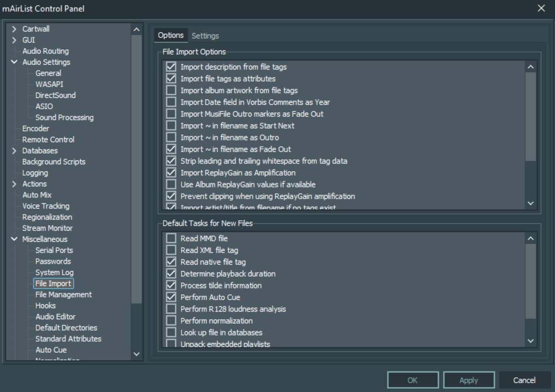Disable the Perform Auto Cue task
Screen dimensions: 555x392
point(171,297)
